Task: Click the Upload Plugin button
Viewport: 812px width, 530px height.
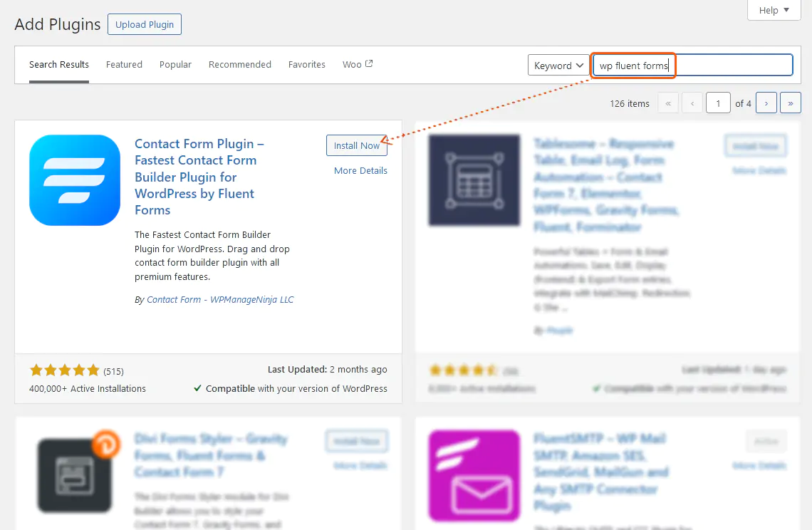Action: pyautogui.click(x=144, y=24)
